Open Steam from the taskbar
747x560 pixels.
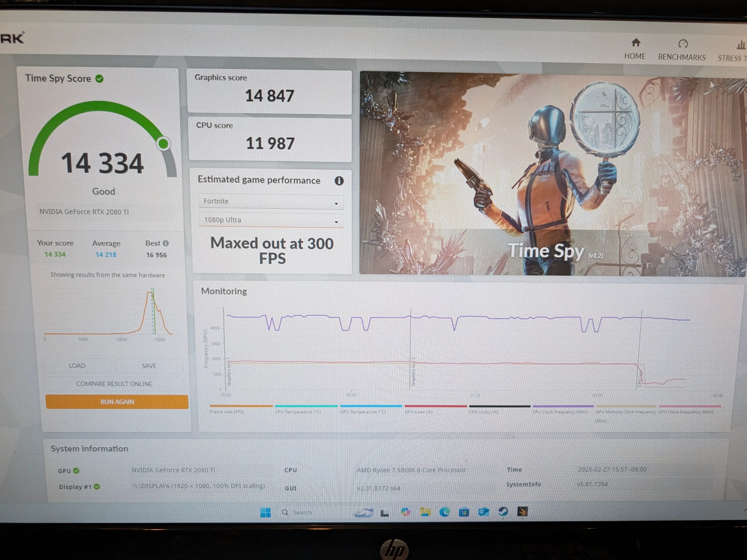[503, 512]
